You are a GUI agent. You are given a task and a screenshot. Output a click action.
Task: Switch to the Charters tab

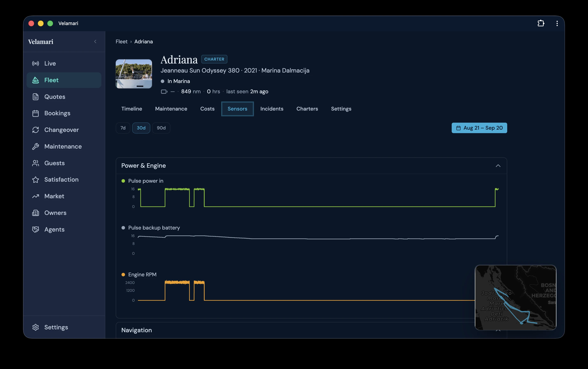(x=307, y=109)
